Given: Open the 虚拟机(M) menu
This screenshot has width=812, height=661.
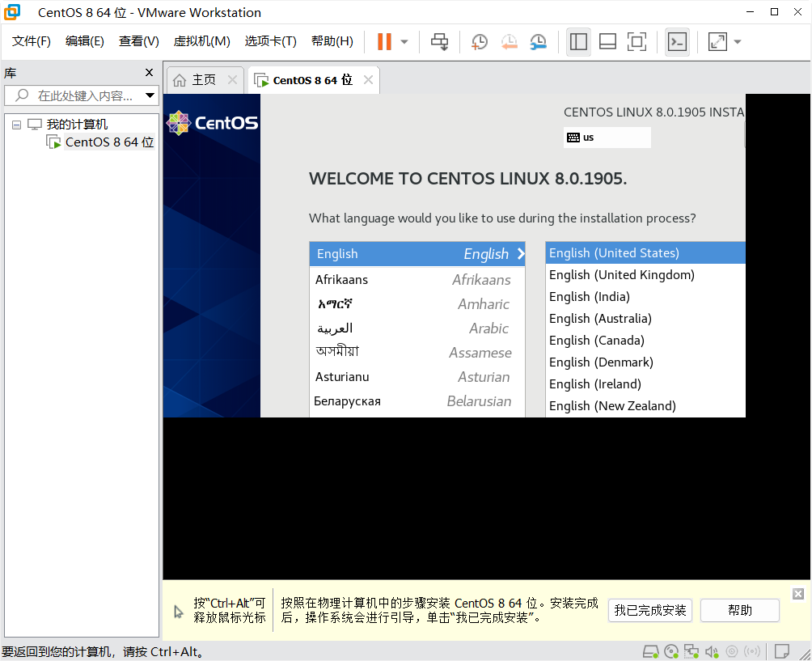Looking at the screenshot, I should pos(201,41).
